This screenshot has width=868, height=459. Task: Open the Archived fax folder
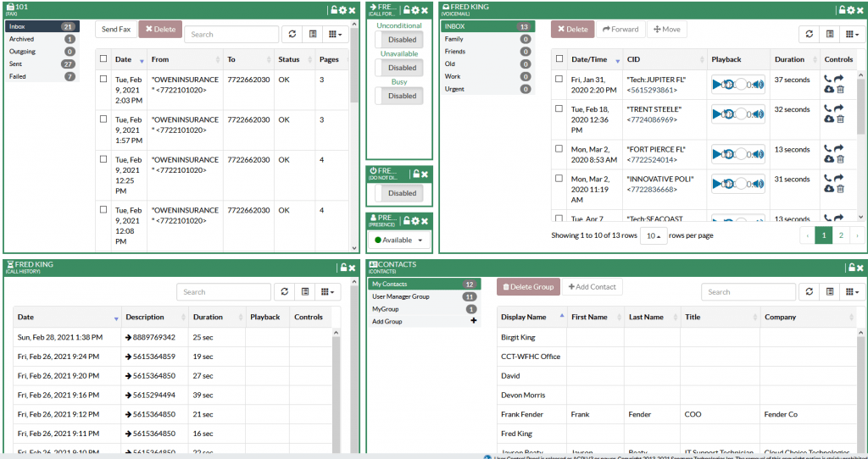point(42,39)
